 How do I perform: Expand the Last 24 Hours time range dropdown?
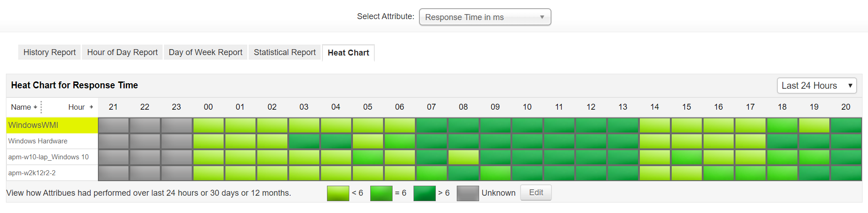point(816,86)
